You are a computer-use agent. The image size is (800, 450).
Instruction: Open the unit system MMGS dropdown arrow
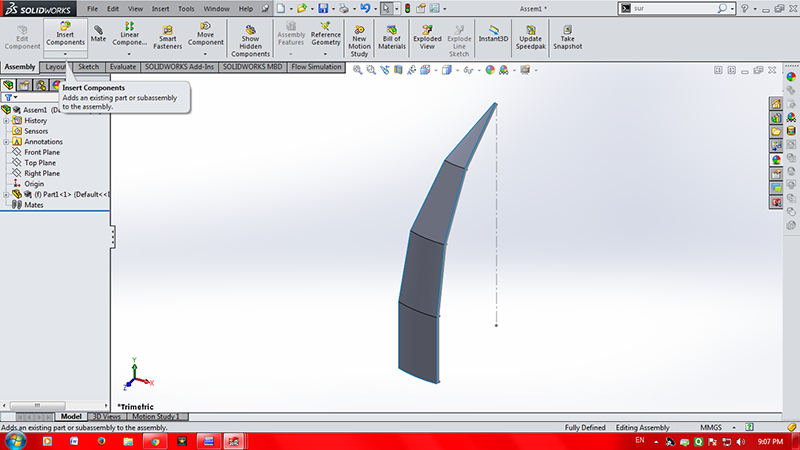734,428
